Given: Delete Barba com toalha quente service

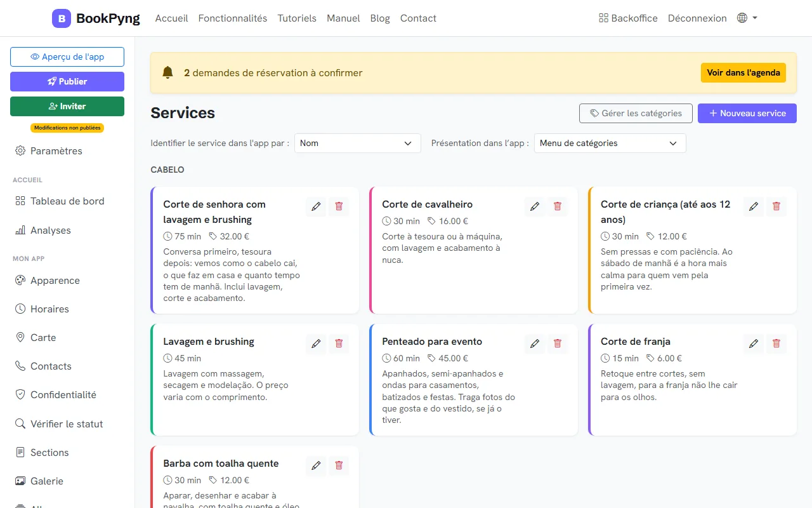Looking at the screenshot, I should pyautogui.click(x=339, y=465).
